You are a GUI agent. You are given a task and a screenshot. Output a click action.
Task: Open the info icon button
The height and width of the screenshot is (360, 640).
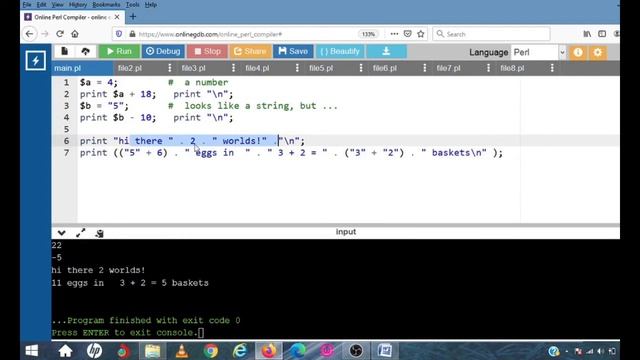click(578, 52)
